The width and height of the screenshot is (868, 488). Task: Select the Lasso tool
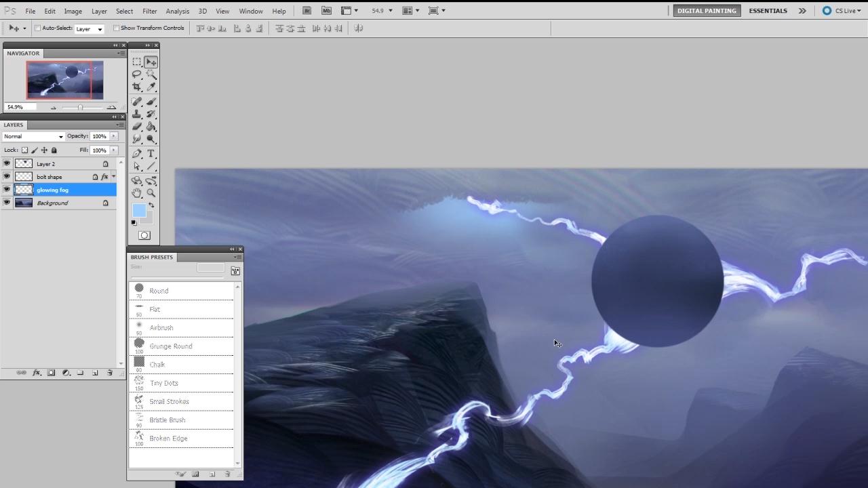point(137,75)
